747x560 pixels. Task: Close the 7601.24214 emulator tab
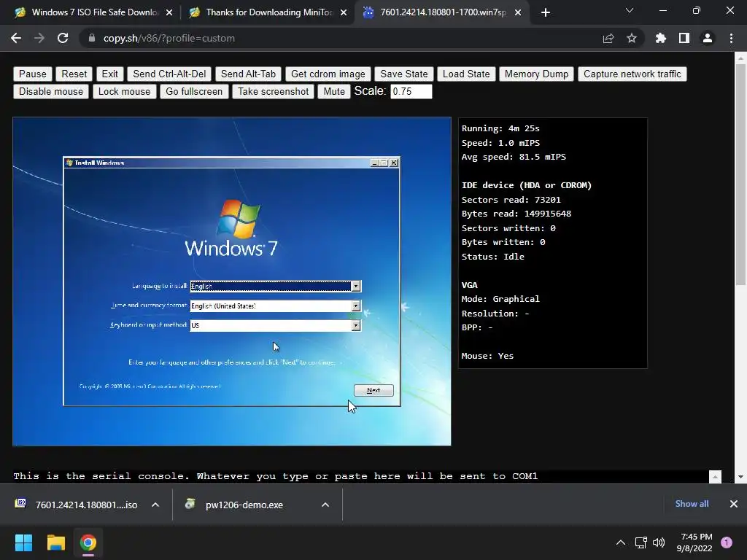click(518, 12)
